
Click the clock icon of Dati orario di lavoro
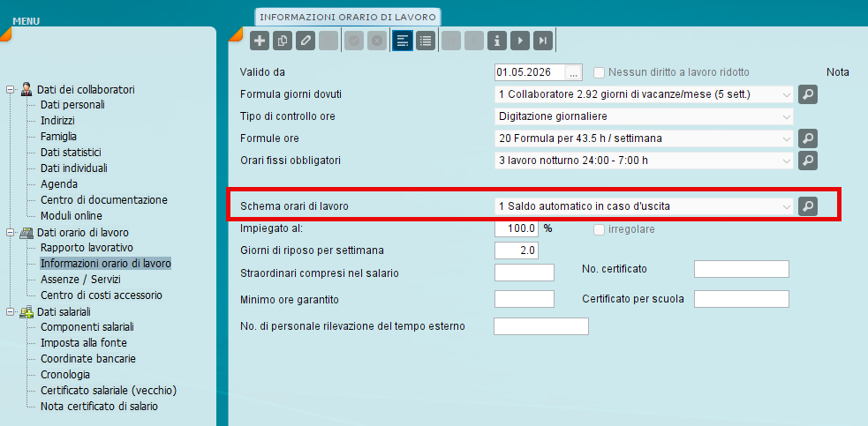click(x=26, y=232)
